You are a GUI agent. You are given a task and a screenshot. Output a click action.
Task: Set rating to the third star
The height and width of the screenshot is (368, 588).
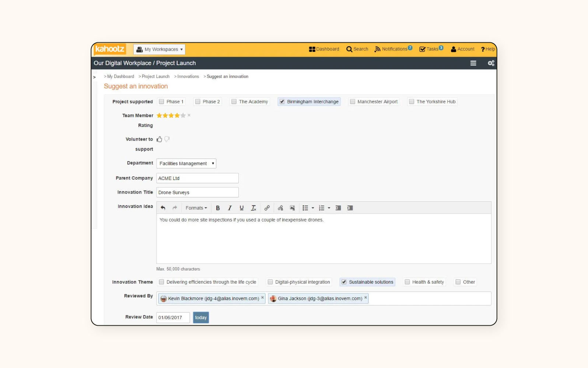click(x=171, y=116)
